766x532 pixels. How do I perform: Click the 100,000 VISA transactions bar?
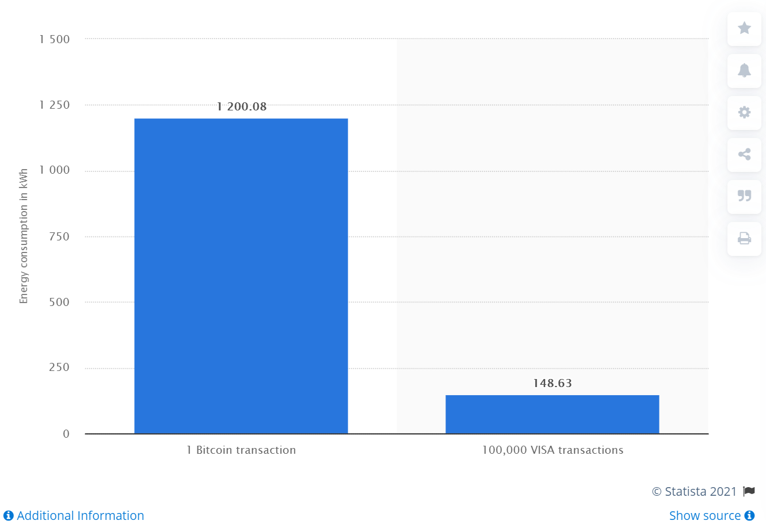pos(552,414)
